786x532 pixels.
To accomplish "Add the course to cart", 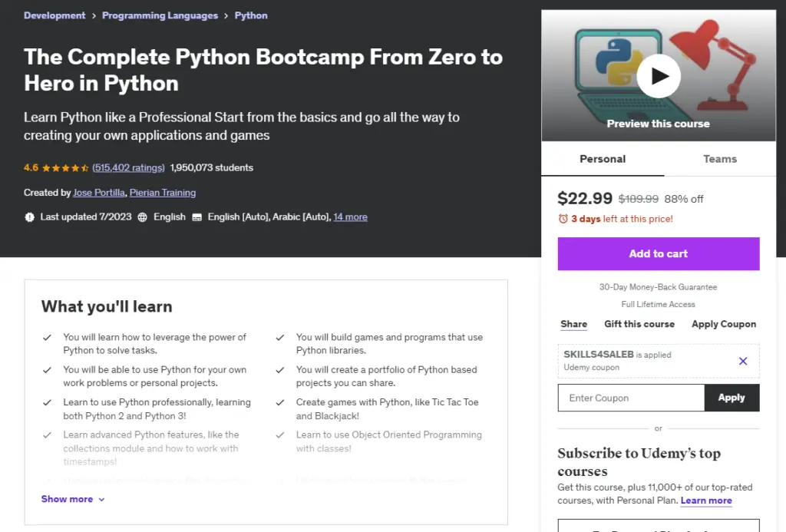I will click(658, 253).
